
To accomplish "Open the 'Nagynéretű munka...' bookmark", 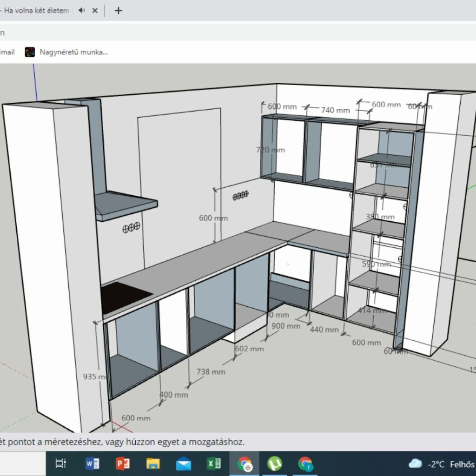I will [x=66, y=52].
